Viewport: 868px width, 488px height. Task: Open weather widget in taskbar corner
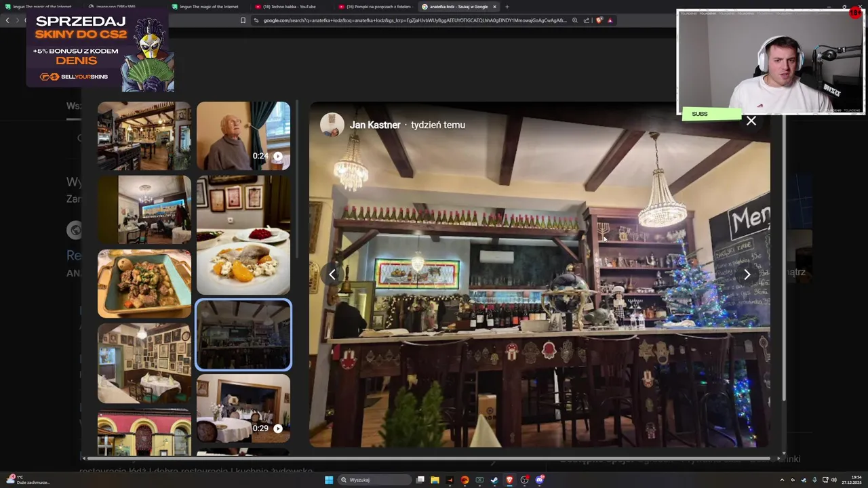[x=27, y=480]
